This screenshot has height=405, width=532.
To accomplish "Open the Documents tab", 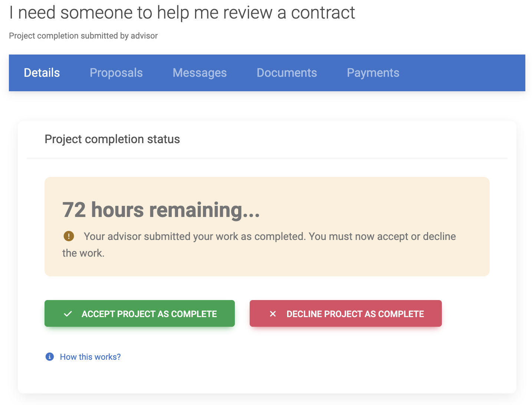I will click(x=287, y=73).
